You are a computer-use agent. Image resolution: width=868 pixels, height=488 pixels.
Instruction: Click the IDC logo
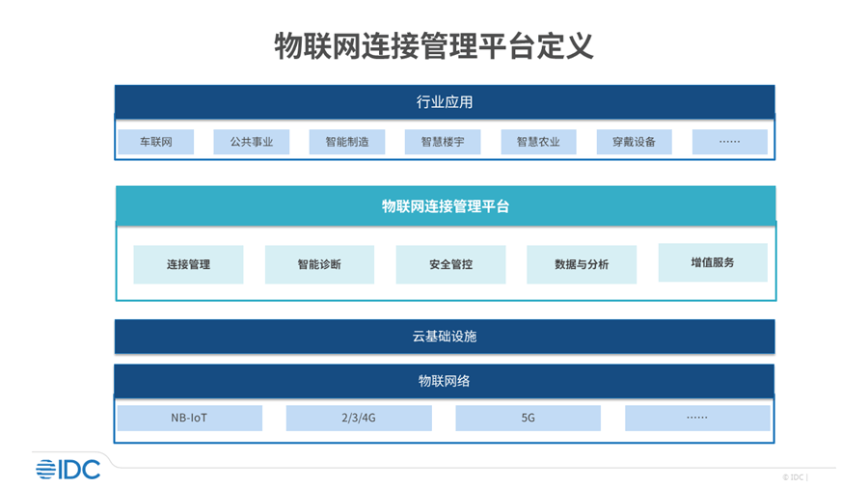pyautogui.click(x=68, y=469)
